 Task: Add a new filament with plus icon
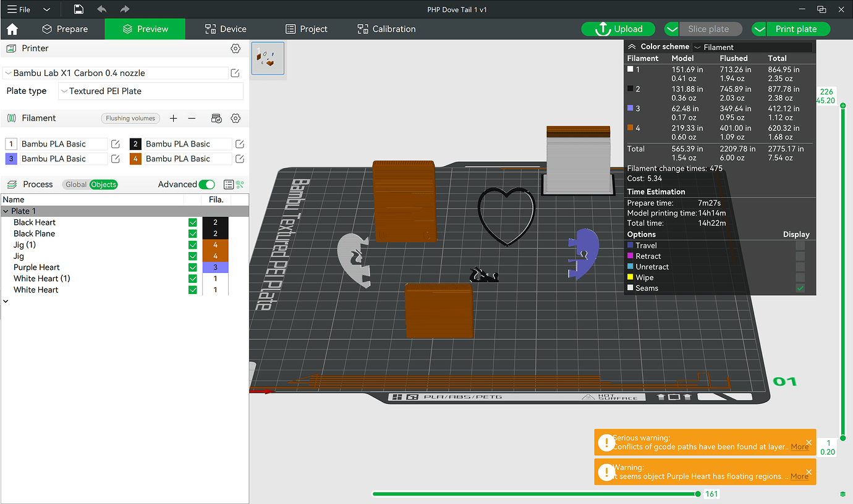174,118
